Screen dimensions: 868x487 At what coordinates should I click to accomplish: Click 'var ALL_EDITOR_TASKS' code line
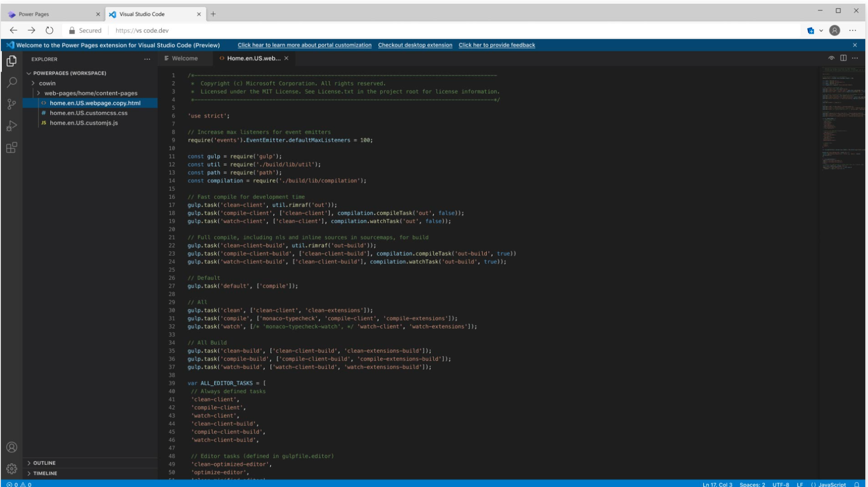[226, 383]
